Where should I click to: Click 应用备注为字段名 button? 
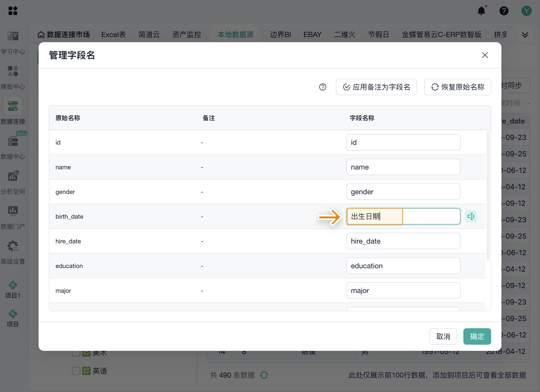pyautogui.click(x=376, y=87)
